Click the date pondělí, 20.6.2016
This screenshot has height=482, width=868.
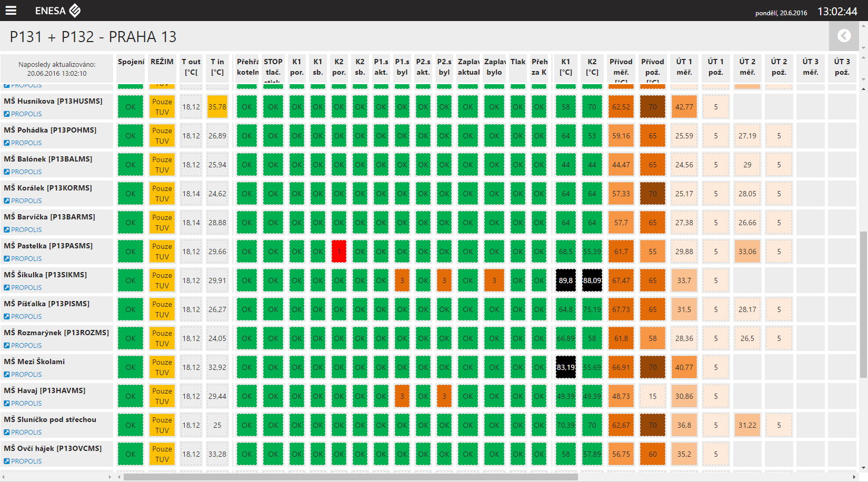(781, 13)
